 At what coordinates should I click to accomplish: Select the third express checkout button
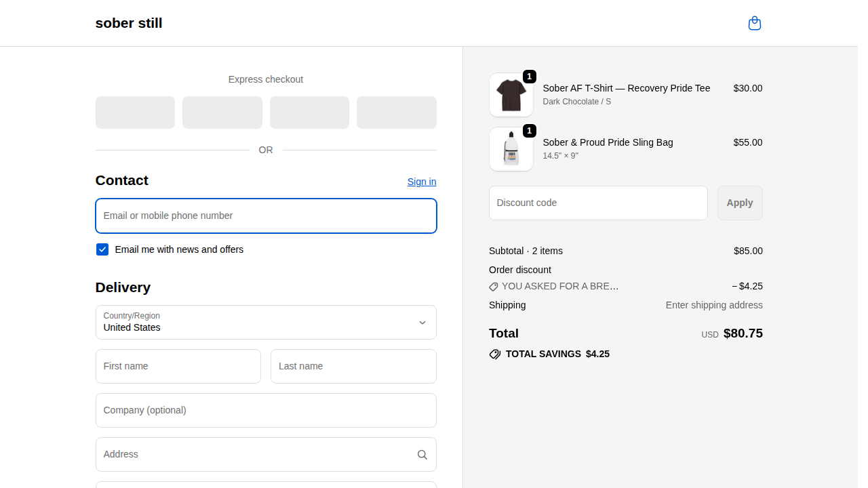[309, 113]
